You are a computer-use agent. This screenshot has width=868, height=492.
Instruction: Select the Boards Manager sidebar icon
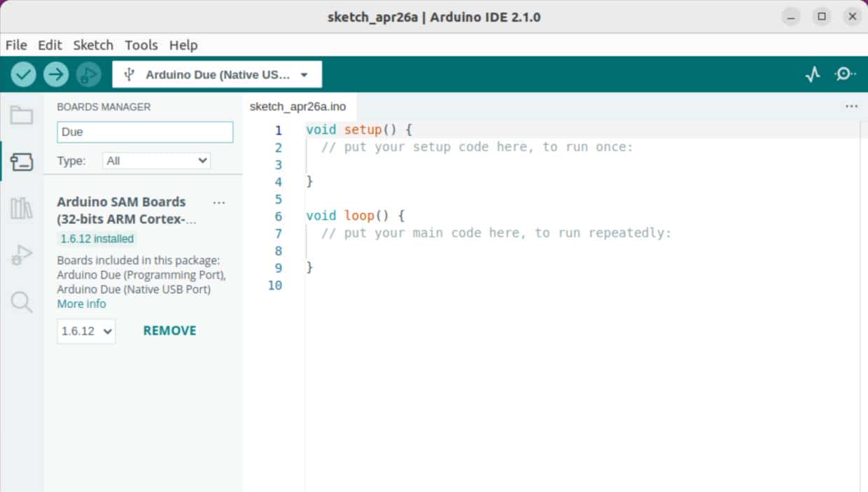(20, 161)
